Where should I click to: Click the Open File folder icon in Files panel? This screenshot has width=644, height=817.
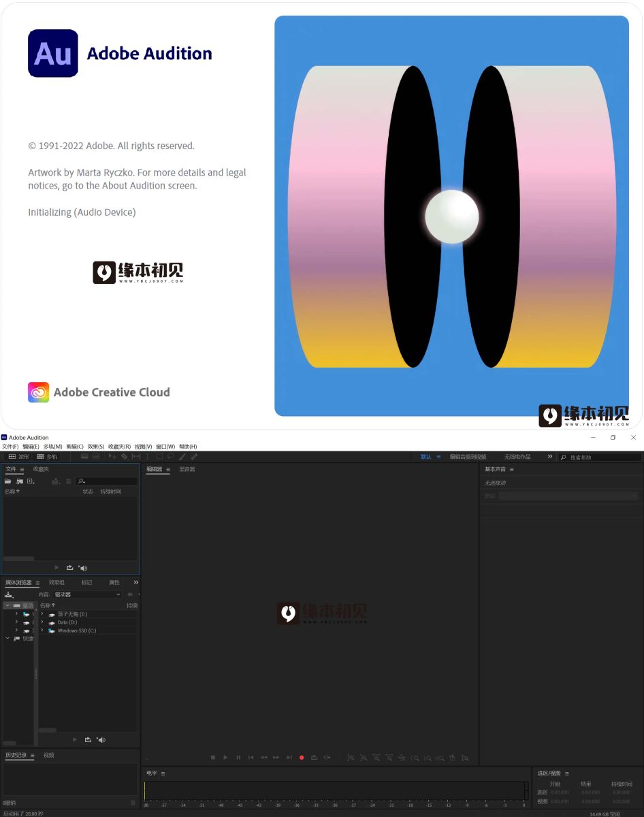tap(8, 481)
